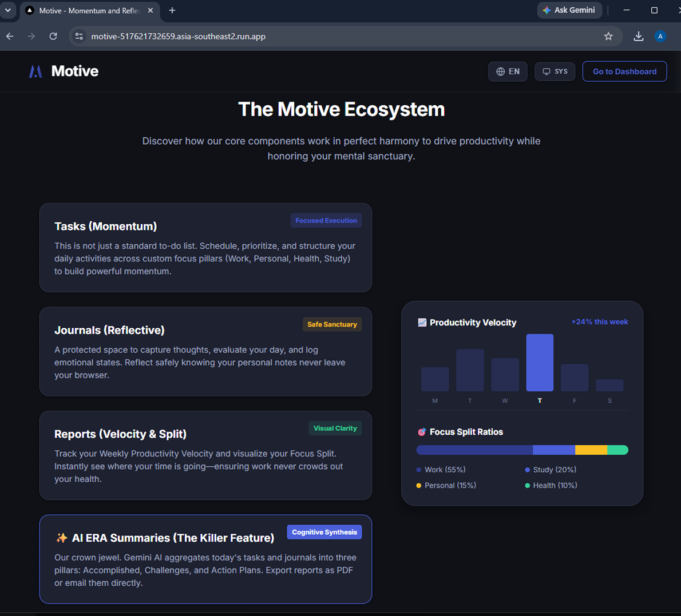Screen dimensions: 681x616
Task: Click the sparkle icon beside AI ERA Summaries
Action: 62,538
